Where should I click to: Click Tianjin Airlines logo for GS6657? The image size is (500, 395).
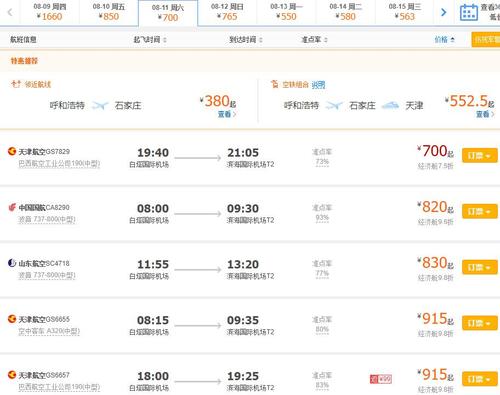pos(12,375)
